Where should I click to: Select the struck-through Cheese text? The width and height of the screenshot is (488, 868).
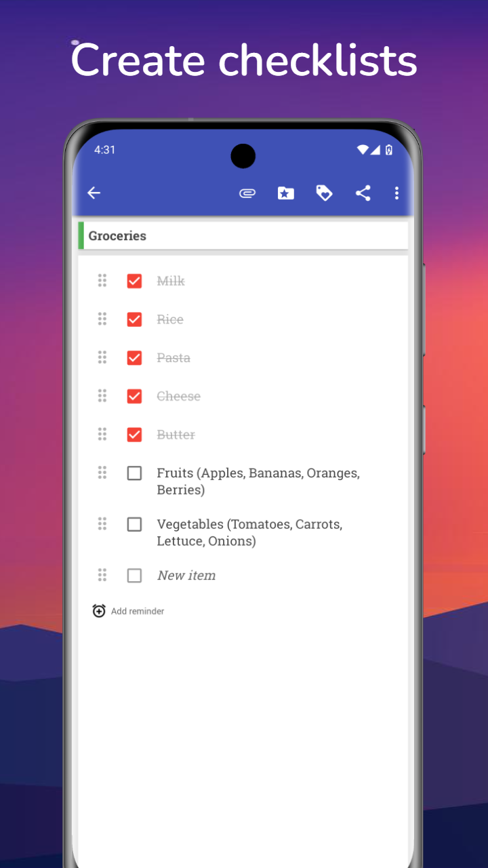179,396
